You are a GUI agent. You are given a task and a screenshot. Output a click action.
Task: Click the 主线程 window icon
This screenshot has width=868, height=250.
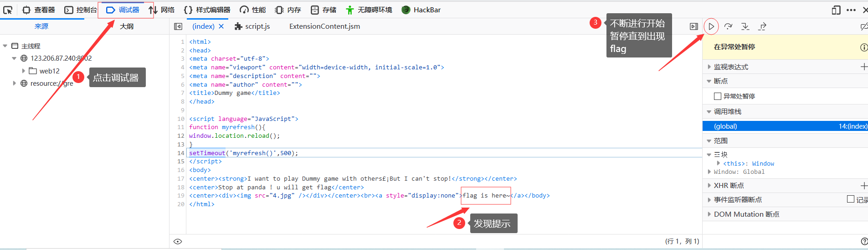(15, 46)
